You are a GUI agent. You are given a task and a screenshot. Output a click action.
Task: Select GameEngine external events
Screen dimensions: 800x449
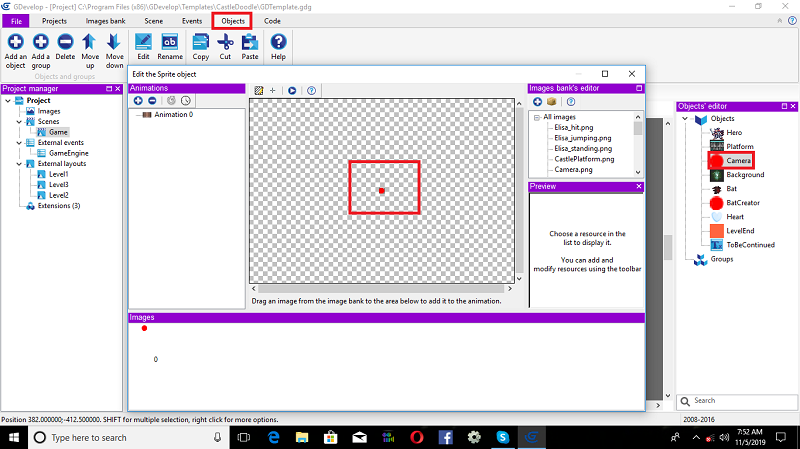[68, 153]
